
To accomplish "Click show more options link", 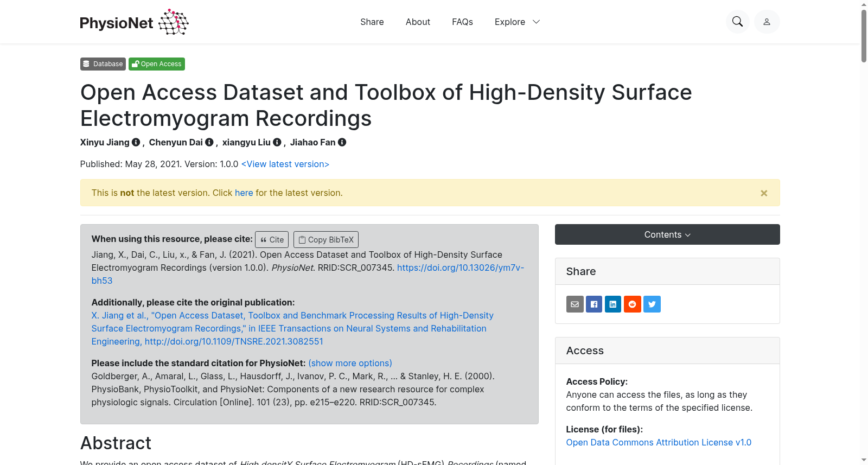I will pos(350,363).
